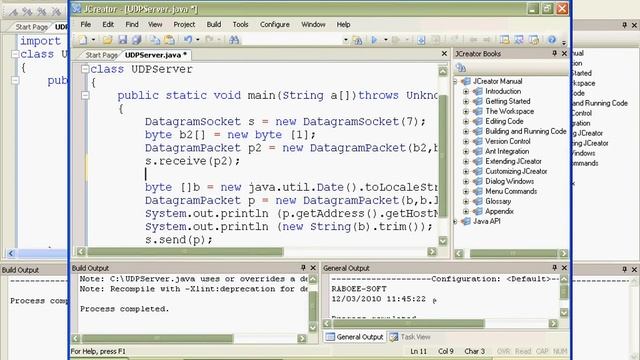Select Customizing JCreator tree item
Image resolution: width=640 pixels, height=360 pixels.
[516, 171]
